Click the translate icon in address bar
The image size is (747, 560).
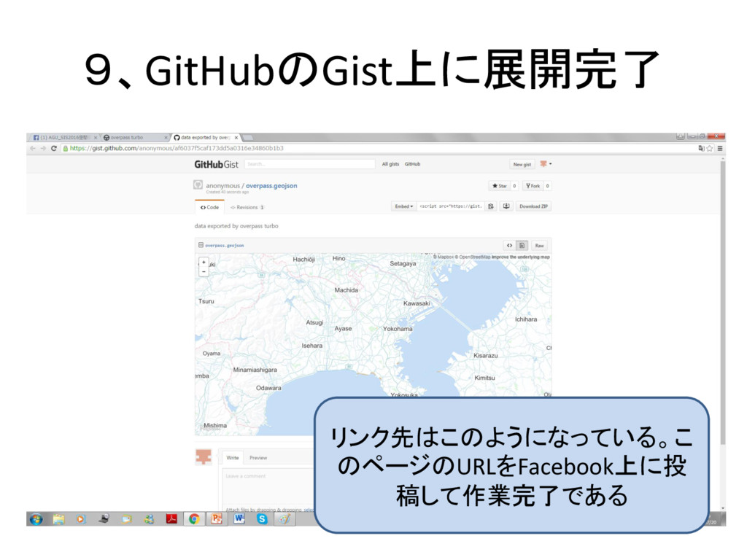[x=701, y=149]
